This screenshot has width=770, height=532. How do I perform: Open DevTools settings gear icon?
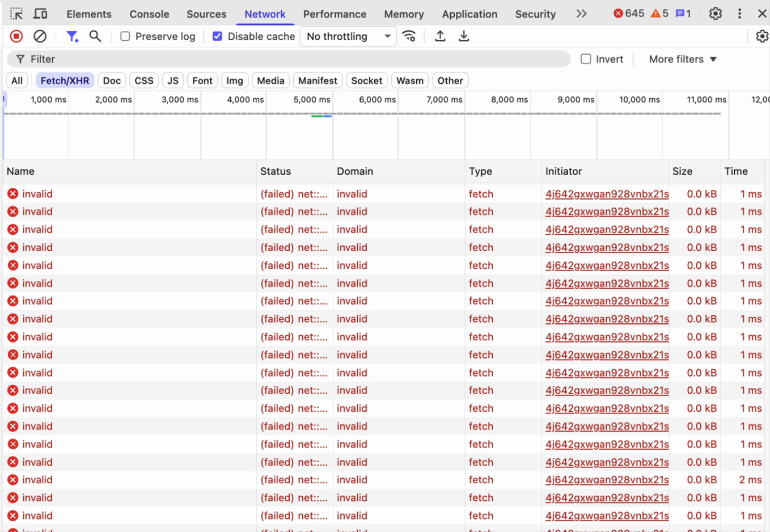(716, 14)
